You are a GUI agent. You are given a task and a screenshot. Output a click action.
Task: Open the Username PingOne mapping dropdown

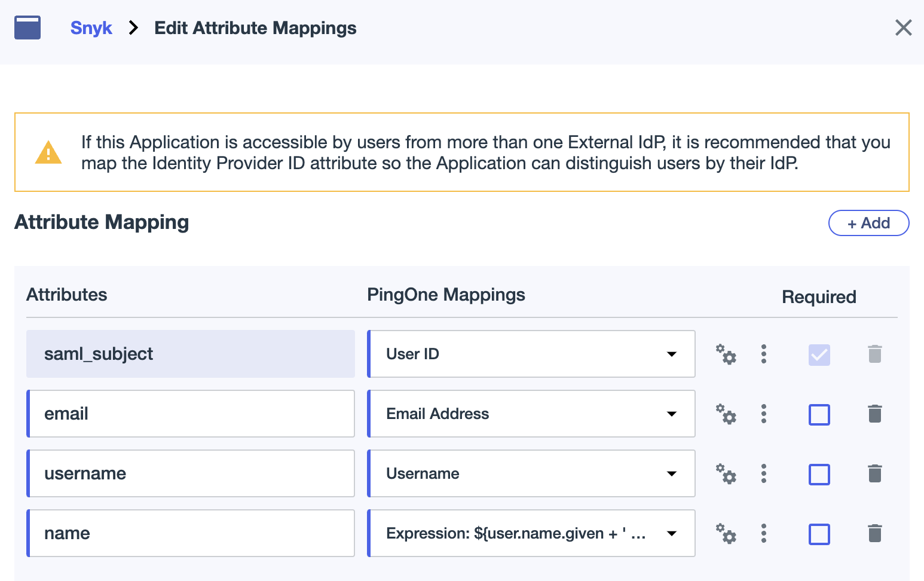672,473
